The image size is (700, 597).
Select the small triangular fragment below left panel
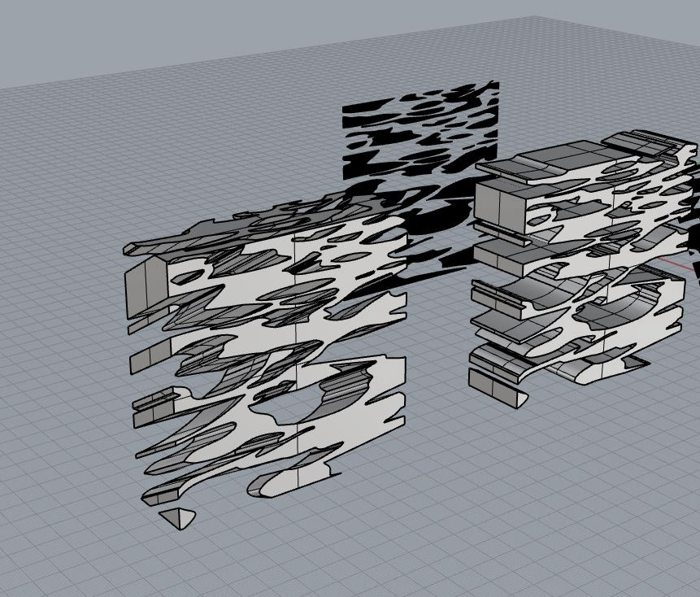[x=178, y=518]
